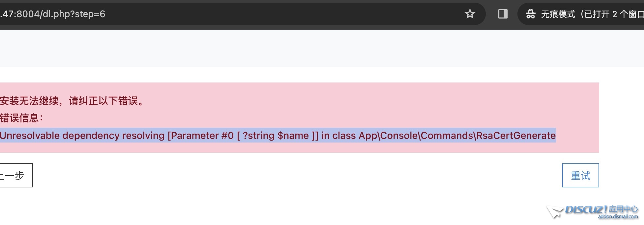Screen dimensions: 644x225
Task: Click the 错误信息 label
Action: click(21, 118)
